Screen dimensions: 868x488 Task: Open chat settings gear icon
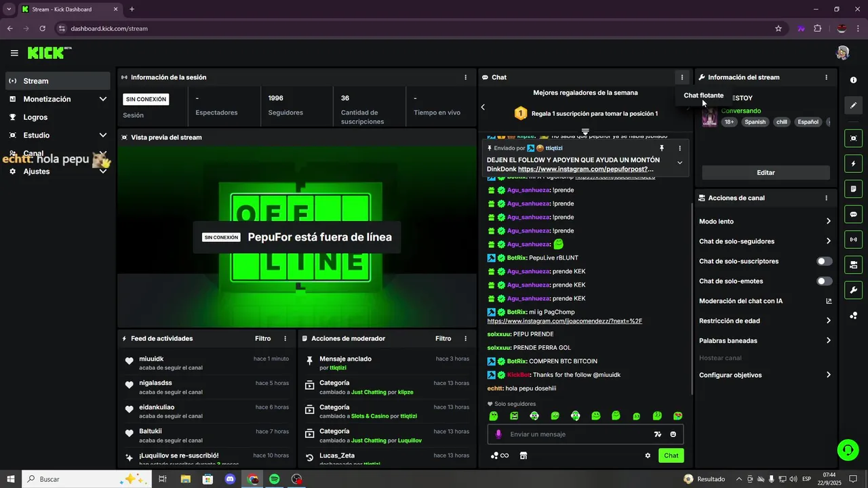point(648,455)
